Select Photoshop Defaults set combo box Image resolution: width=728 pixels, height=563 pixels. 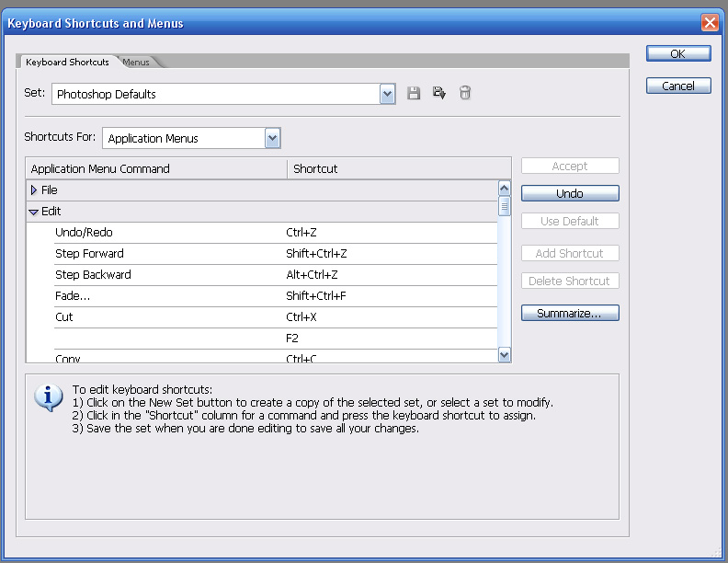pyautogui.click(x=223, y=95)
